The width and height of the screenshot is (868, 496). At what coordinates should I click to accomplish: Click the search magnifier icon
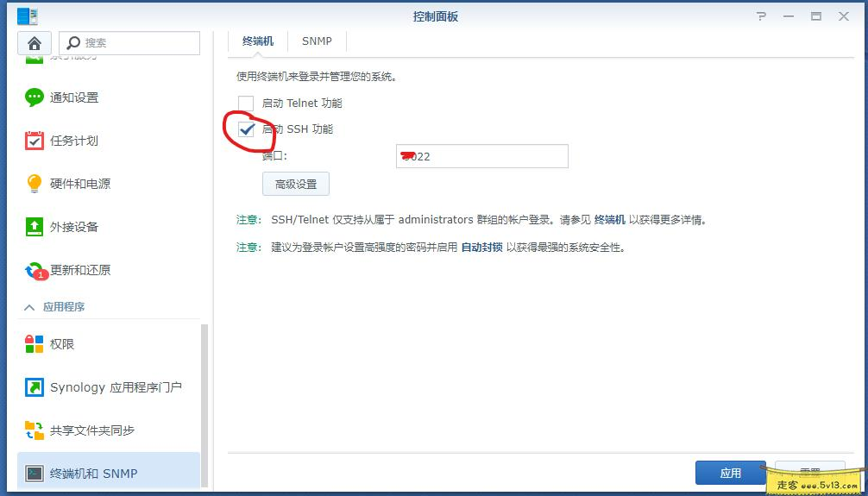[x=73, y=42]
